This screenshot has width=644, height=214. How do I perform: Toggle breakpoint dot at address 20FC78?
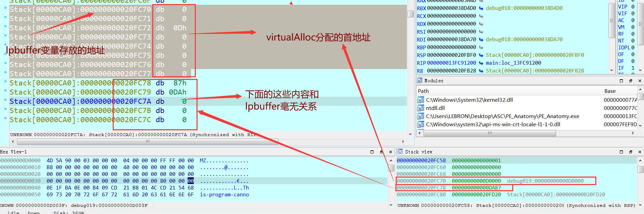(5, 82)
